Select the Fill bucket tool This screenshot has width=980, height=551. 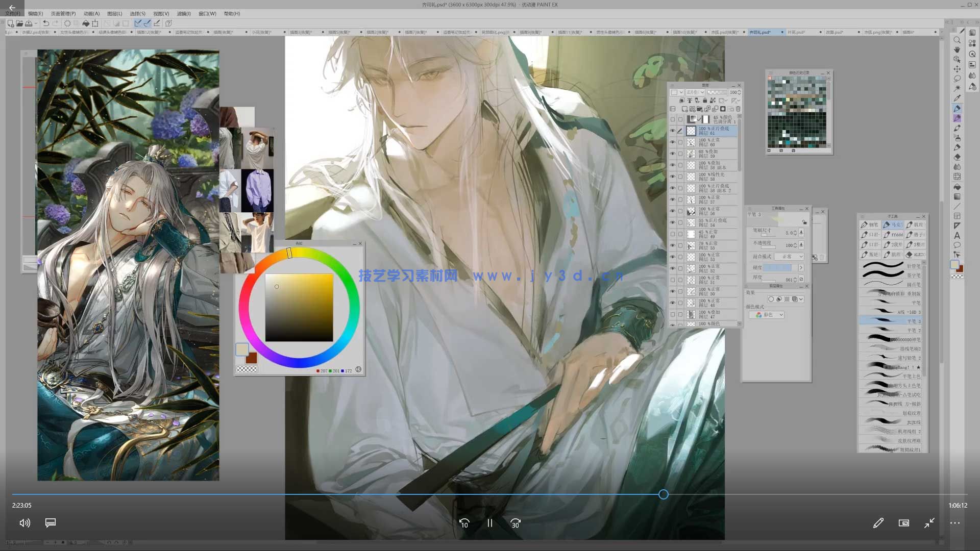(957, 187)
